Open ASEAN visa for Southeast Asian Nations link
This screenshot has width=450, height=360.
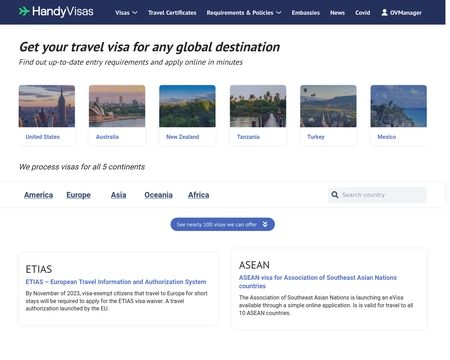tap(318, 282)
